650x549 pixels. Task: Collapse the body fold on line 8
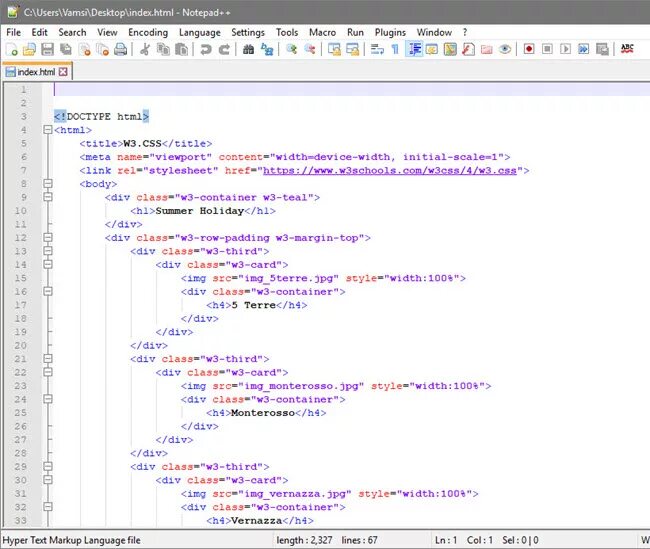48,183
